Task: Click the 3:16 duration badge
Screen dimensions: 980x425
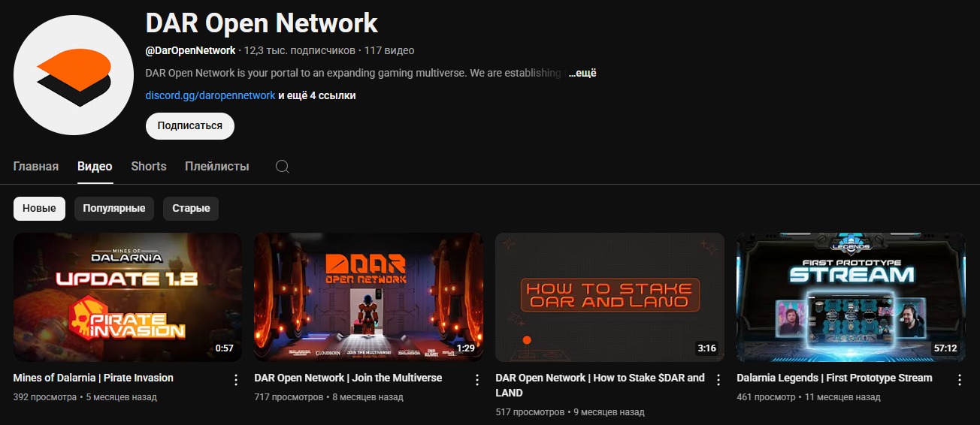Action: pos(706,348)
